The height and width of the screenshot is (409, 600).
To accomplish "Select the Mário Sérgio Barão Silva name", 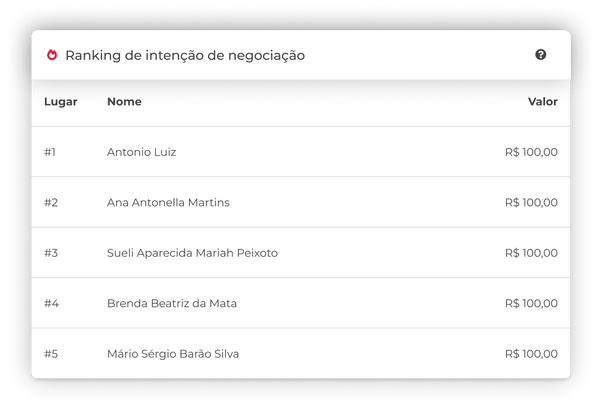I will [x=173, y=354].
